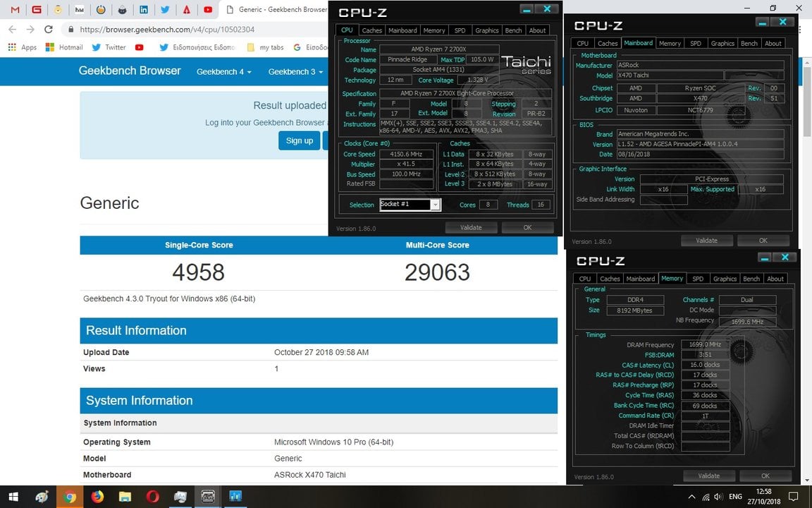The width and height of the screenshot is (812, 508).
Task: Open SPD tab in the Mainboard CPU-Z window
Action: pyautogui.click(x=696, y=44)
